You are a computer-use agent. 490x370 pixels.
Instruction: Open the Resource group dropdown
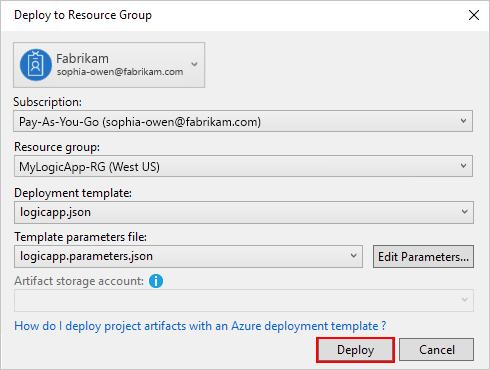coord(243,166)
